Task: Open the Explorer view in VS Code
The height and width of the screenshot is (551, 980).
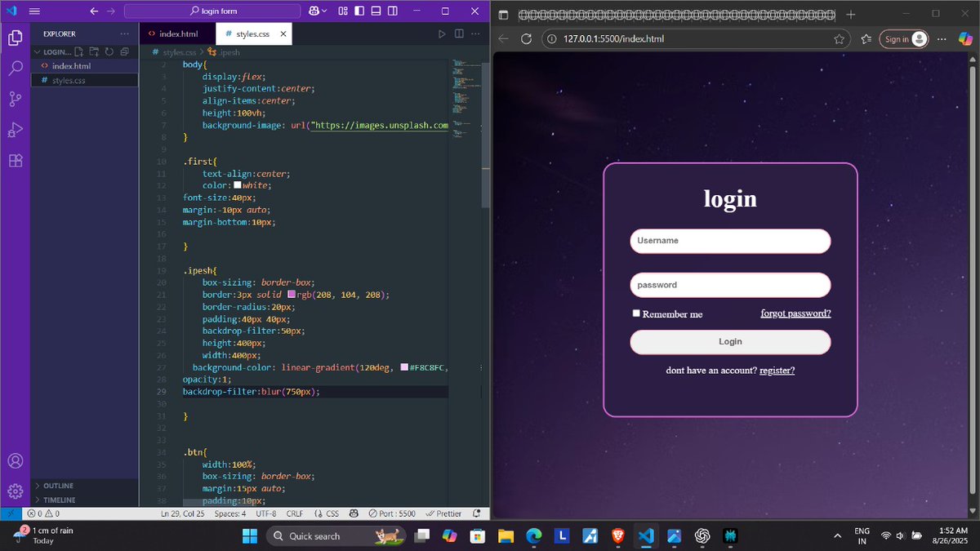Action: click(x=15, y=38)
